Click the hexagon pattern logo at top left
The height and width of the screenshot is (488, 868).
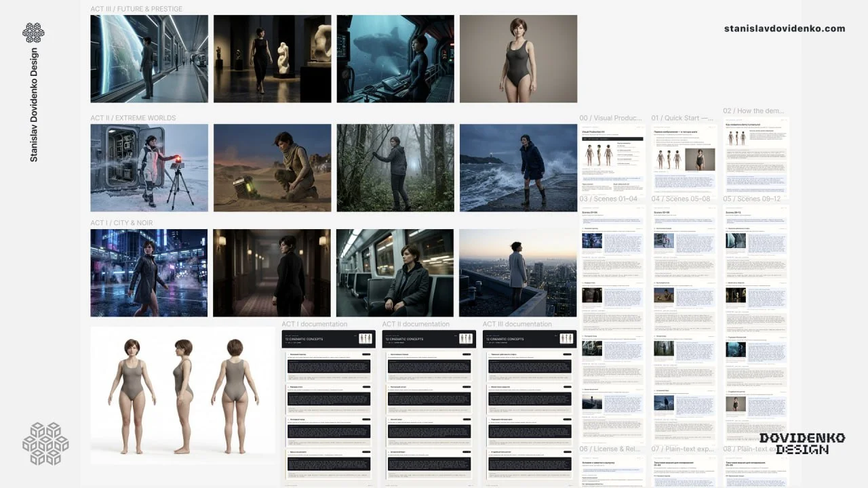tap(33, 33)
